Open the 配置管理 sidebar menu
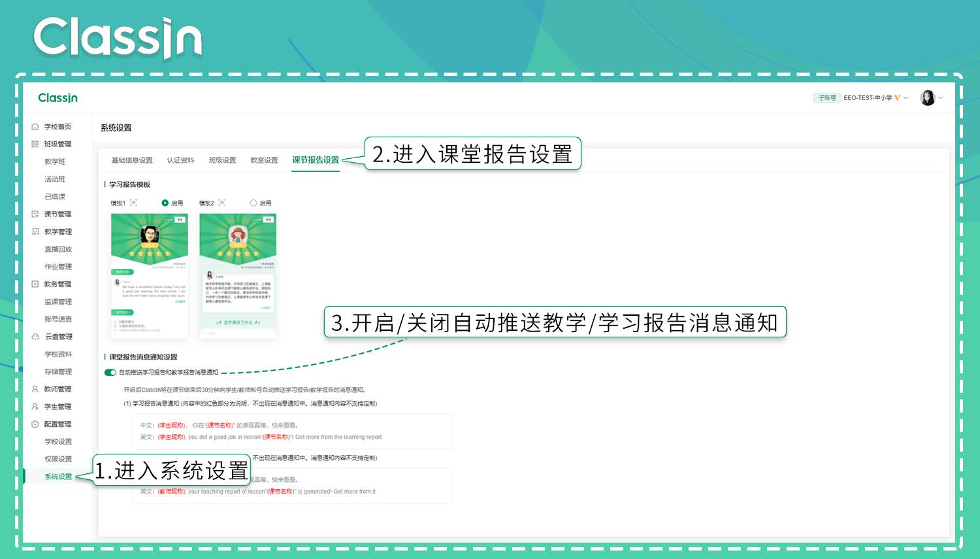 tap(58, 424)
